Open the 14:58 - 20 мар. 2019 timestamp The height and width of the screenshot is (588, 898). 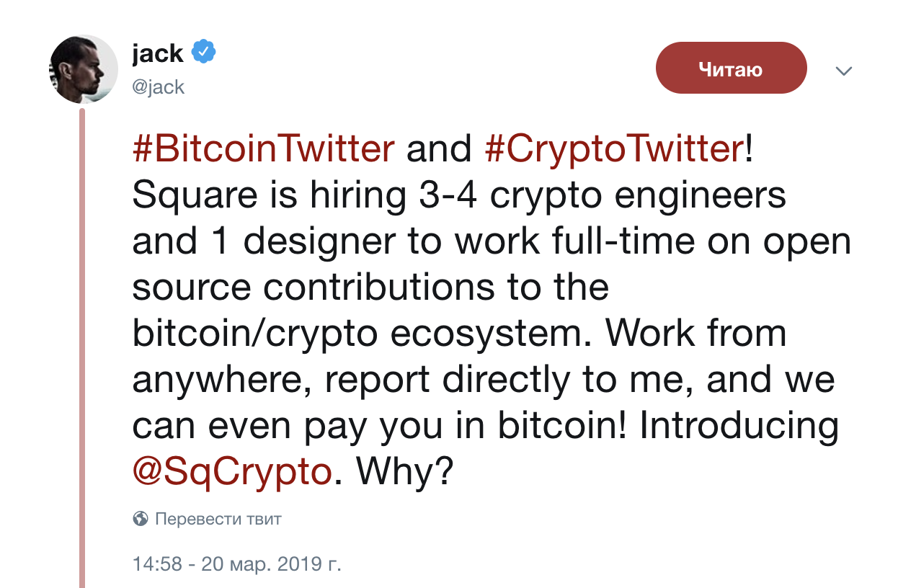click(x=236, y=563)
